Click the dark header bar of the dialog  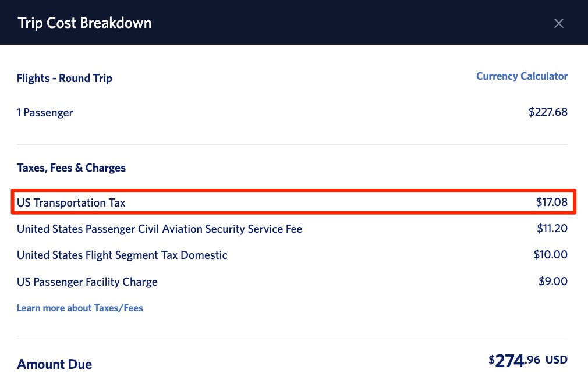349,23
